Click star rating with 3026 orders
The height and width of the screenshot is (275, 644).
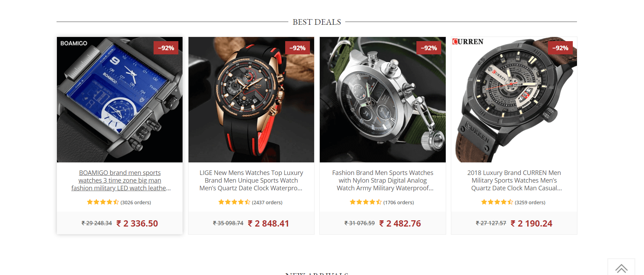[x=103, y=202]
